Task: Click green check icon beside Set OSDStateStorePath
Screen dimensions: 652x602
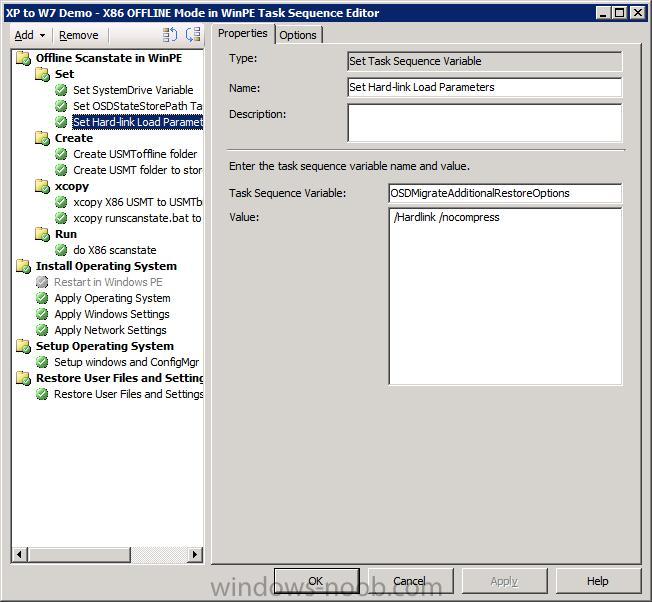Action: 61,106
